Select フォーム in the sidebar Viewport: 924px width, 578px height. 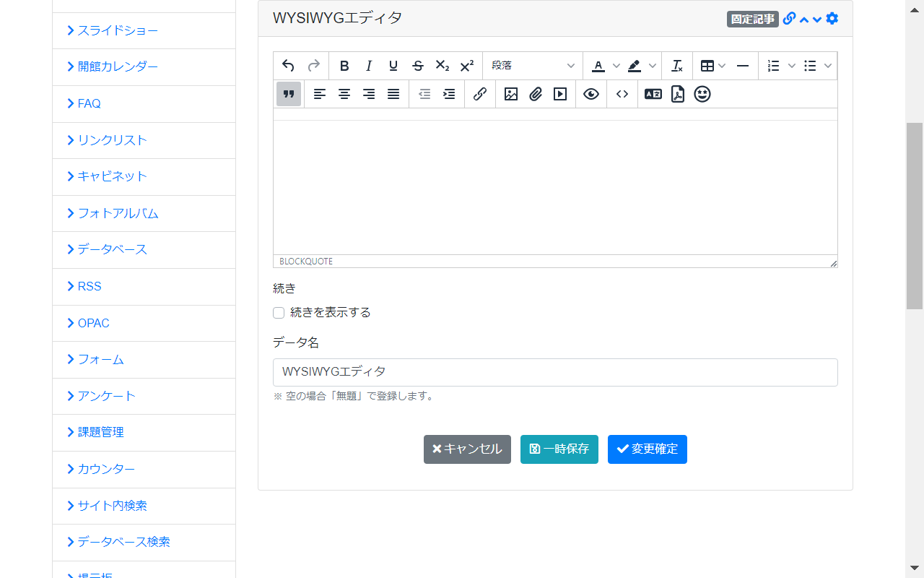(x=100, y=359)
